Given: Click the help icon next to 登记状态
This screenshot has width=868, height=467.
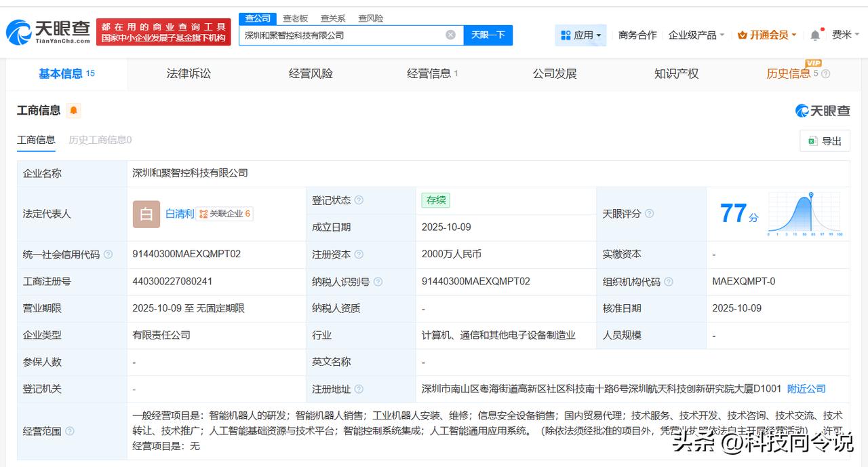Looking at the screenshot, I should point(359,200).
